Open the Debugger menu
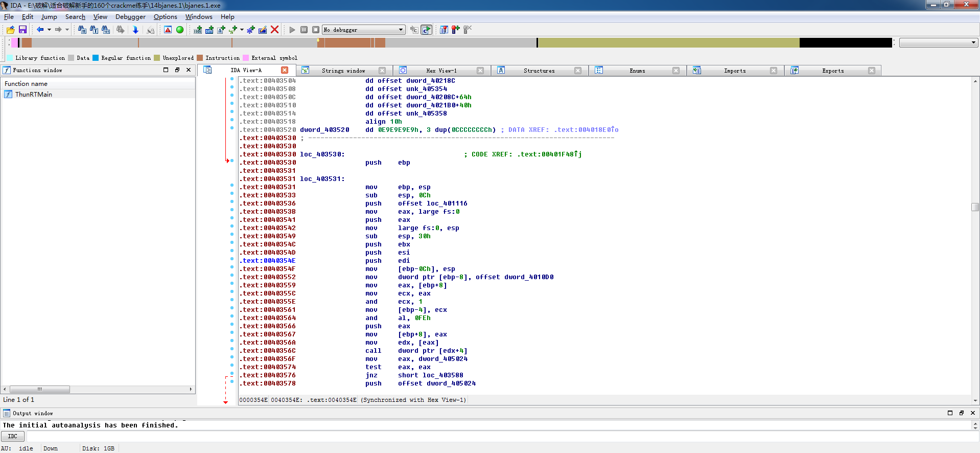Screen dimensions: 980x453 [x=130, y=17]
